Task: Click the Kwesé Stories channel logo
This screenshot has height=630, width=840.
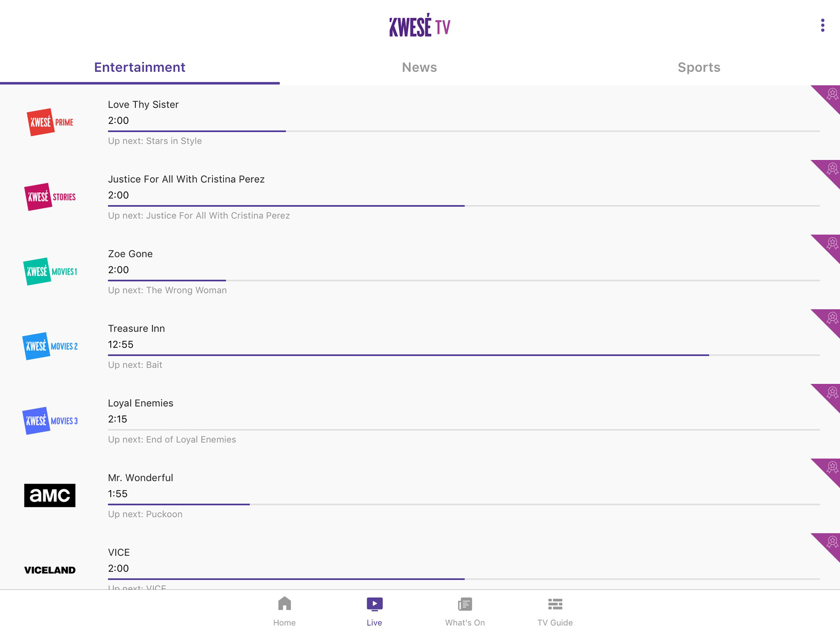Action: point(50,197)
